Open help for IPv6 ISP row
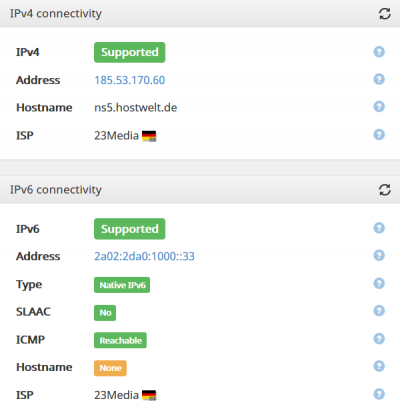 pos(379,394)
